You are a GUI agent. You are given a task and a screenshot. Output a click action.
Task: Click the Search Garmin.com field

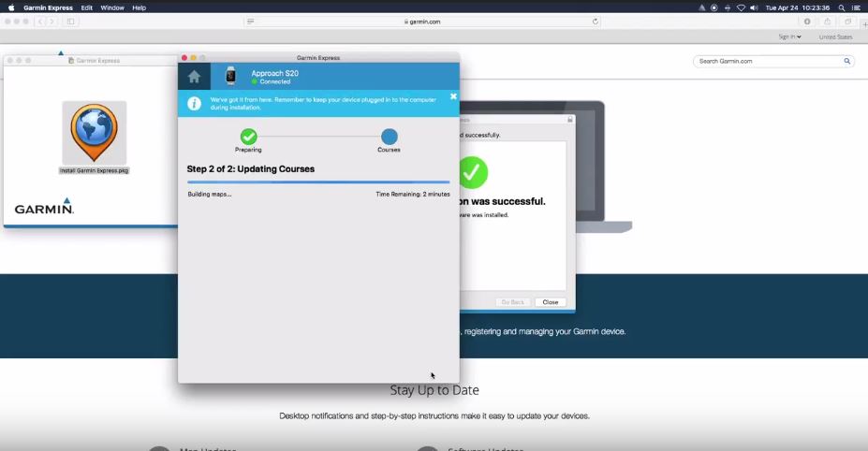tap(772, 62)
